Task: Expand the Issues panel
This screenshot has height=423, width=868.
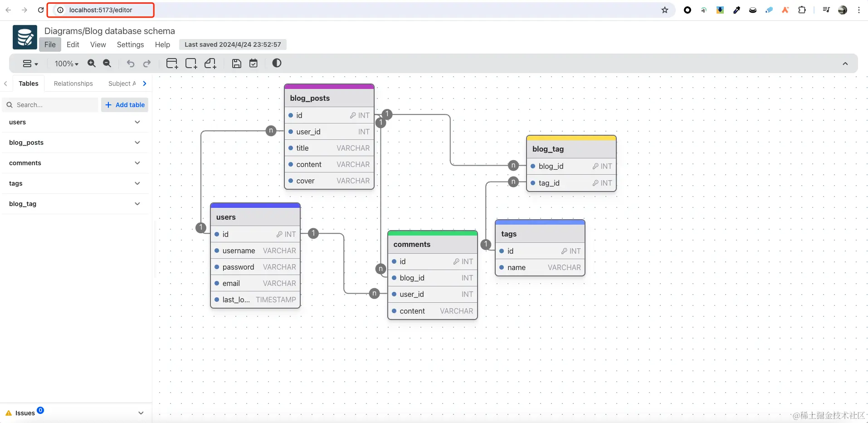Action: click(75, 413)
